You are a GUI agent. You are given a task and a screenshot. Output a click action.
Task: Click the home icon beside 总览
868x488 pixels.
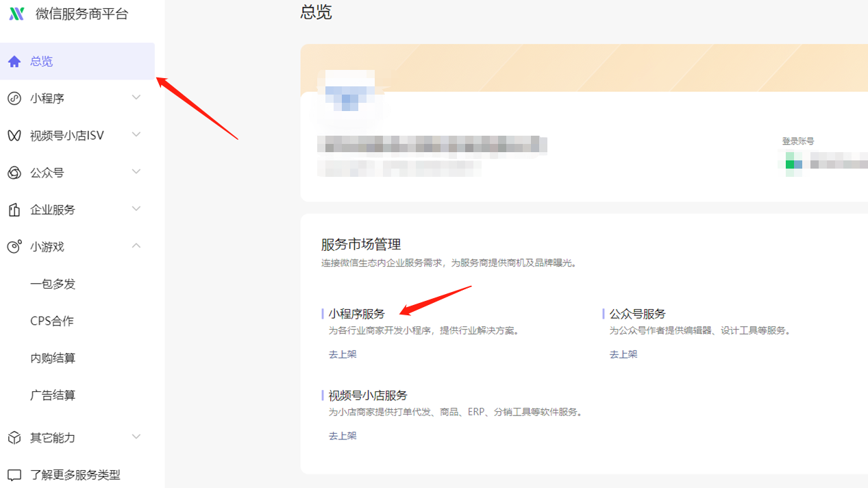coord(14,62)
